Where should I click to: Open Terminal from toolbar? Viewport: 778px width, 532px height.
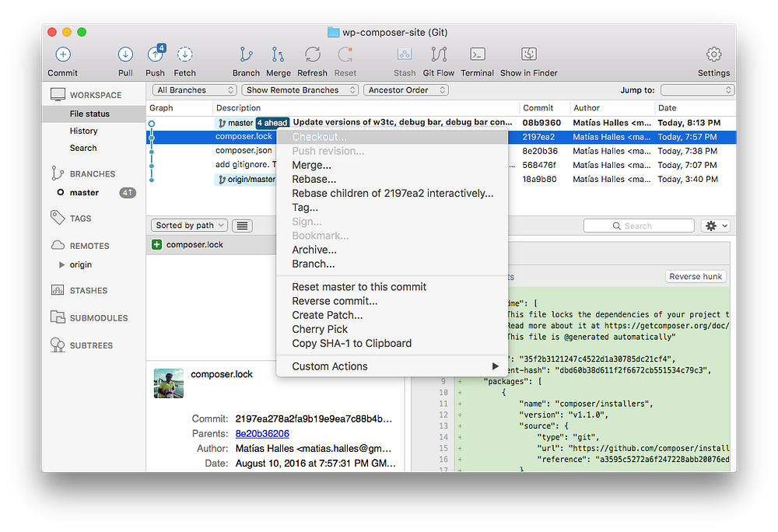click(478, 54)
